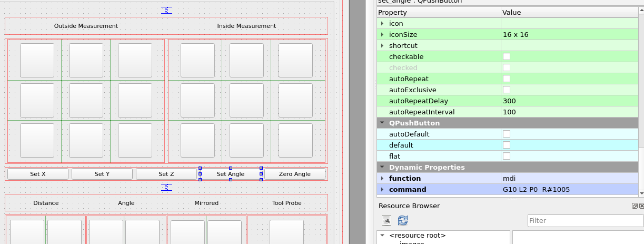Tick the flat property checkbox
The height and width of the screenshot is (244, 644).
point(507,156)
